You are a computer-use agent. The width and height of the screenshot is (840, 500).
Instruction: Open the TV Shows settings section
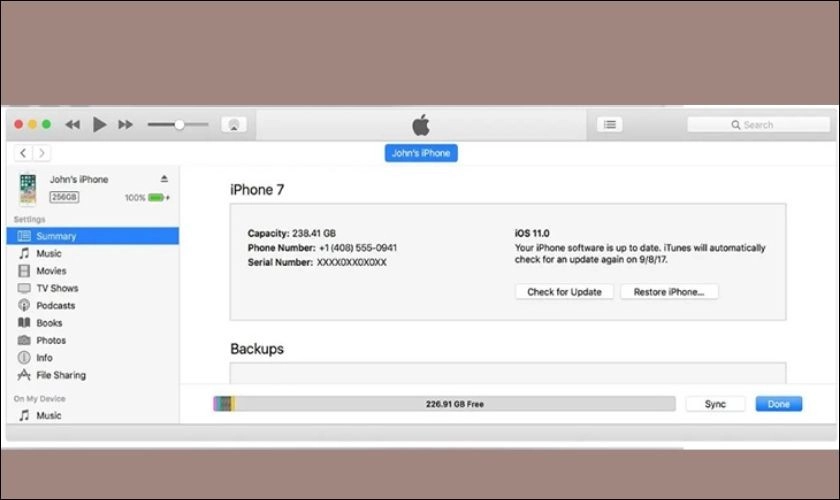click(x=93, y=288)
